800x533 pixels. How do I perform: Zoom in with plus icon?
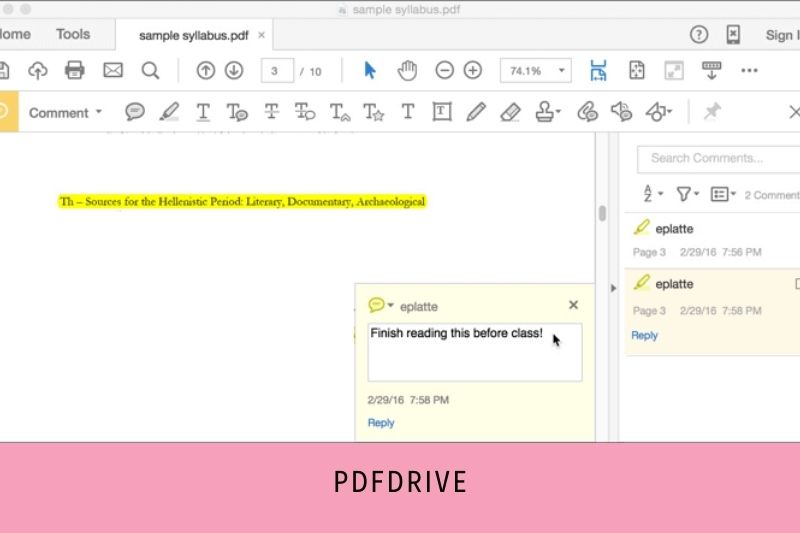pyautogui.click(x=473, y=70)
